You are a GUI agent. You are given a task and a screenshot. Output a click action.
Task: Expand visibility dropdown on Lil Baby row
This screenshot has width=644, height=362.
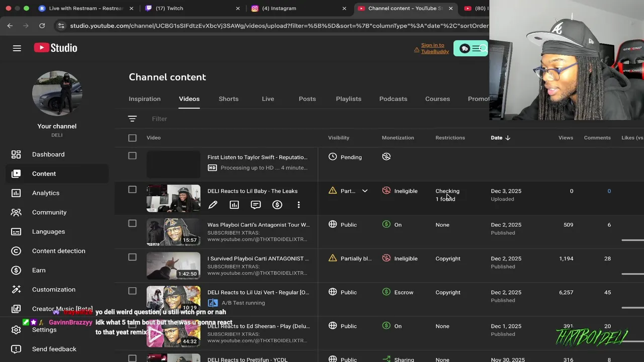coord(365,191)
